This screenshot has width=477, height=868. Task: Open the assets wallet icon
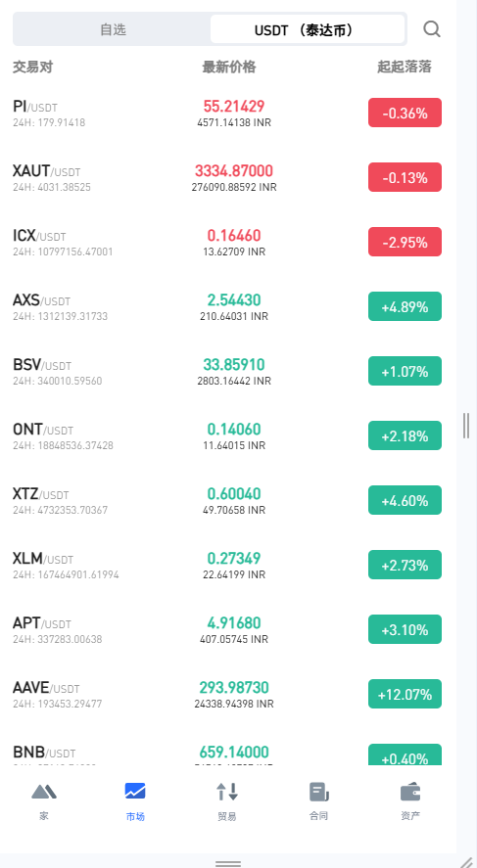tap(410, 792)
